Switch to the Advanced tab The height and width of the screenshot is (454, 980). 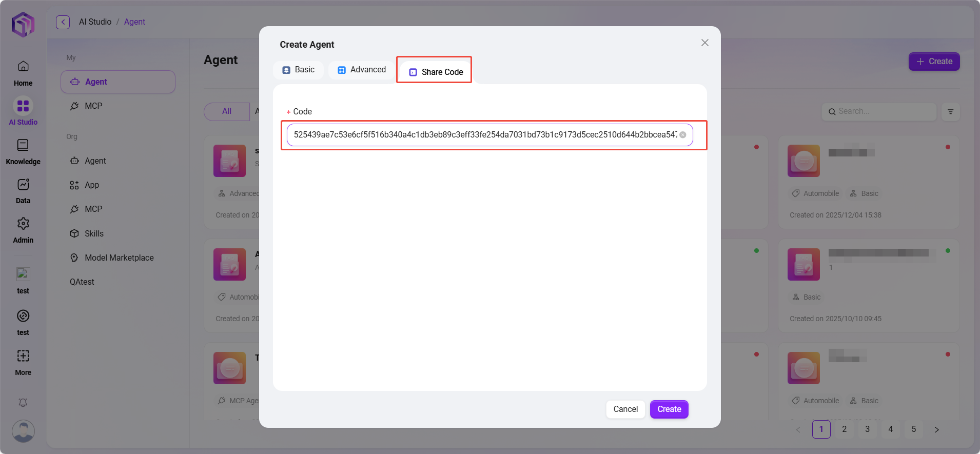(362, 70)
